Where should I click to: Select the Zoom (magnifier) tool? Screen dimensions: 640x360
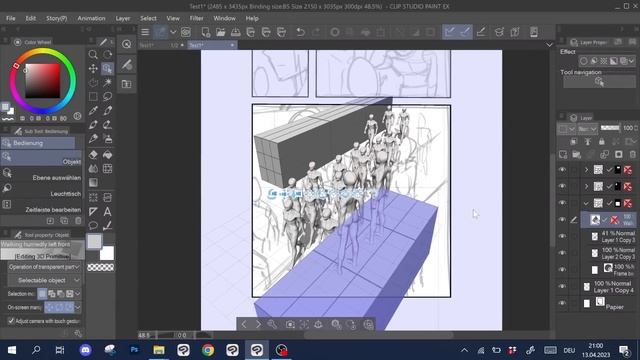coord(93,54)
